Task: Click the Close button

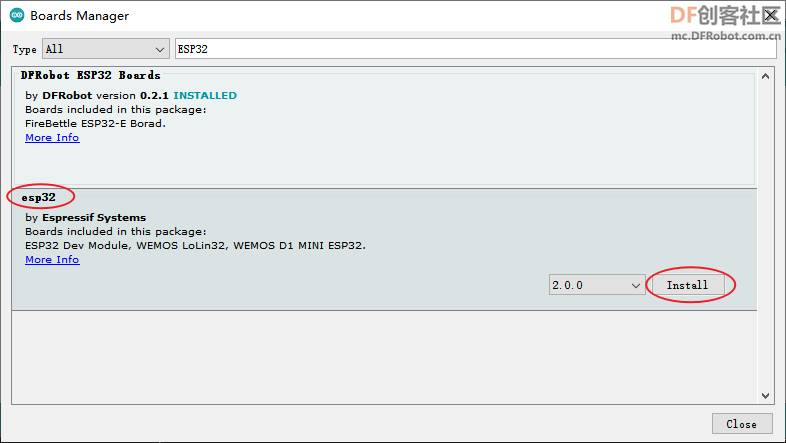Action: [x=741, y=424]
